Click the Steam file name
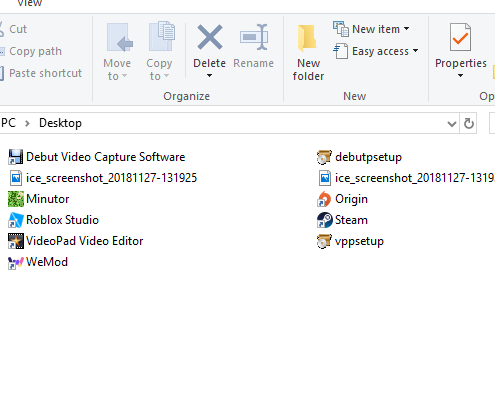 [x=351, y=220]
